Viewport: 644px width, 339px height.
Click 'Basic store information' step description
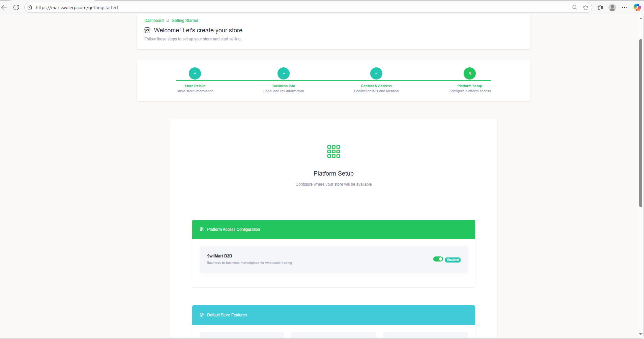[195, 91]
